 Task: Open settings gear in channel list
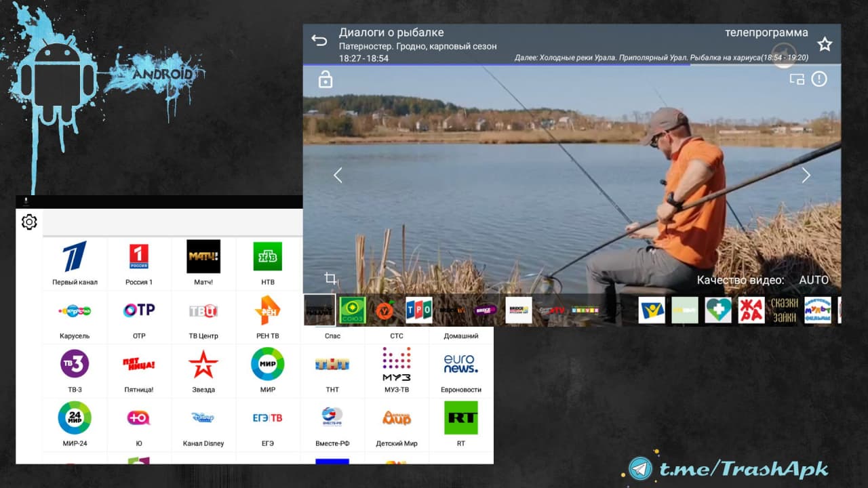(29, 222)
